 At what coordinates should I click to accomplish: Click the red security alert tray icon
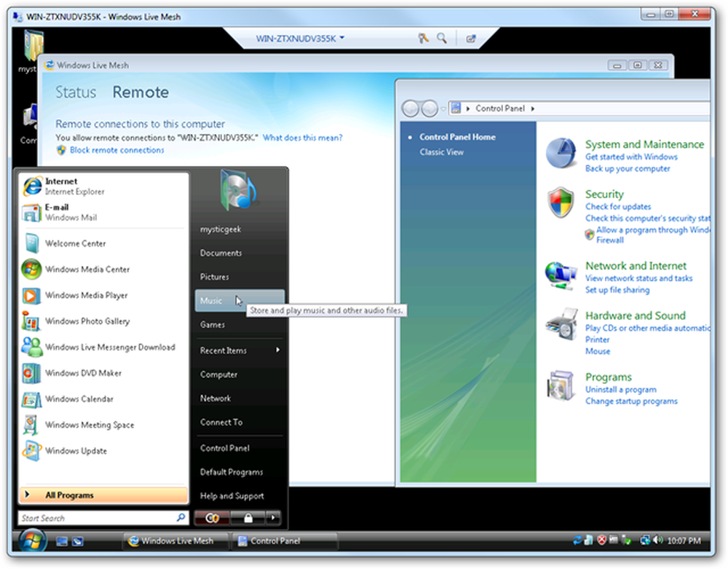(x=602, y=540)
